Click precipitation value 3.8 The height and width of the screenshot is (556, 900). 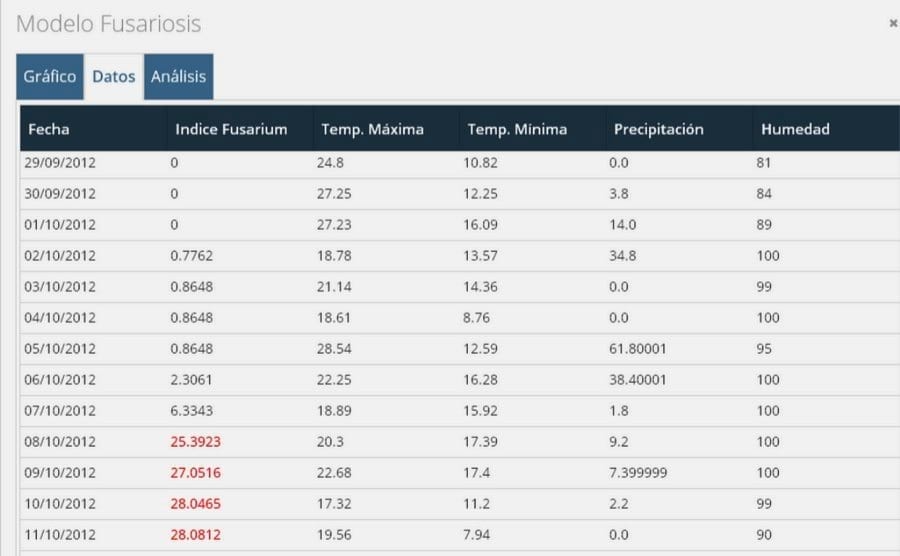pos(619,193)
